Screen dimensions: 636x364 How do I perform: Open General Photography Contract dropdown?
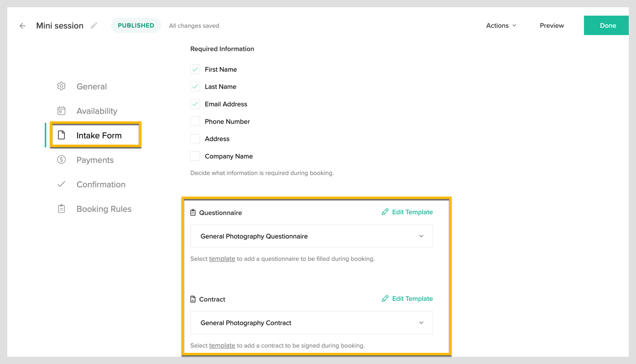click(x=311, y=323)
